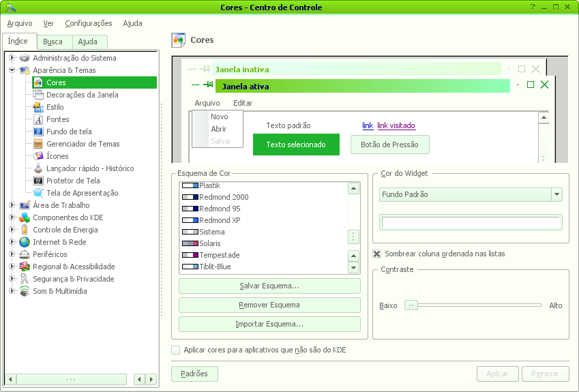Click the Estilo icon
Screen dimensions: 579x392
[38, 107]
